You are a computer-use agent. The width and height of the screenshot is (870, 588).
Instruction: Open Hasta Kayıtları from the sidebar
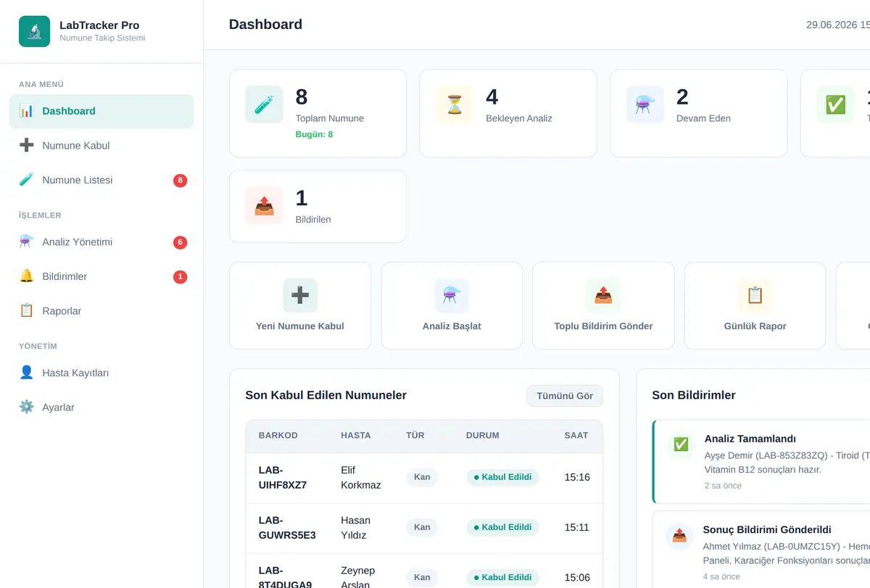click(x=101, y=373)
